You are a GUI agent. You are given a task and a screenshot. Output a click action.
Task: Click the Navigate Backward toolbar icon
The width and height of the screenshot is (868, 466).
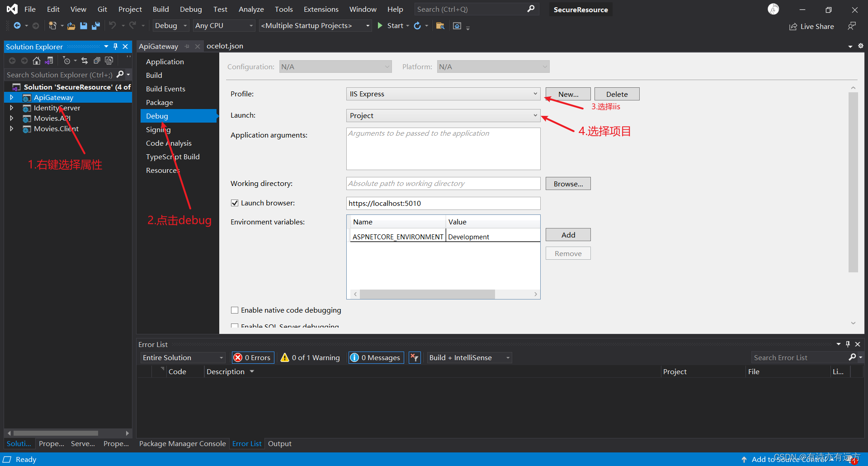pos(17,26)
